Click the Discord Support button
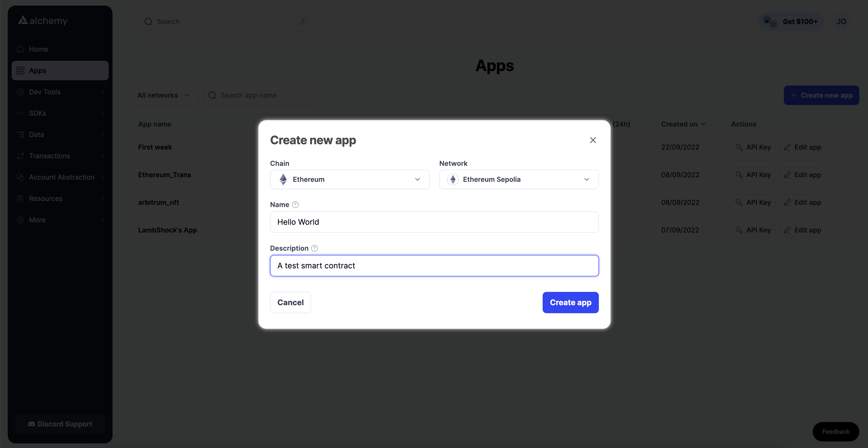The image size is (868, 448). tap(60, 424)
